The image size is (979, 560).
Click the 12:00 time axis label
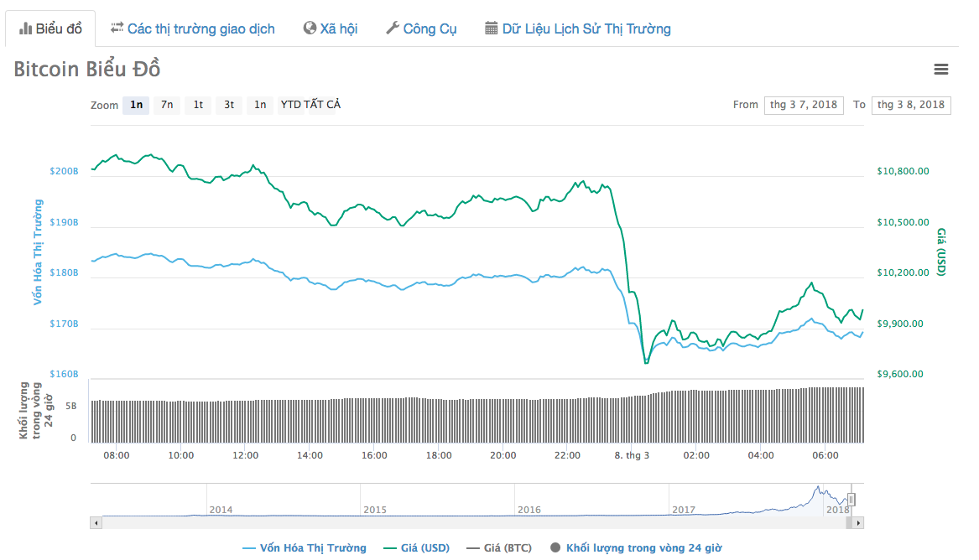click(245, 455)
